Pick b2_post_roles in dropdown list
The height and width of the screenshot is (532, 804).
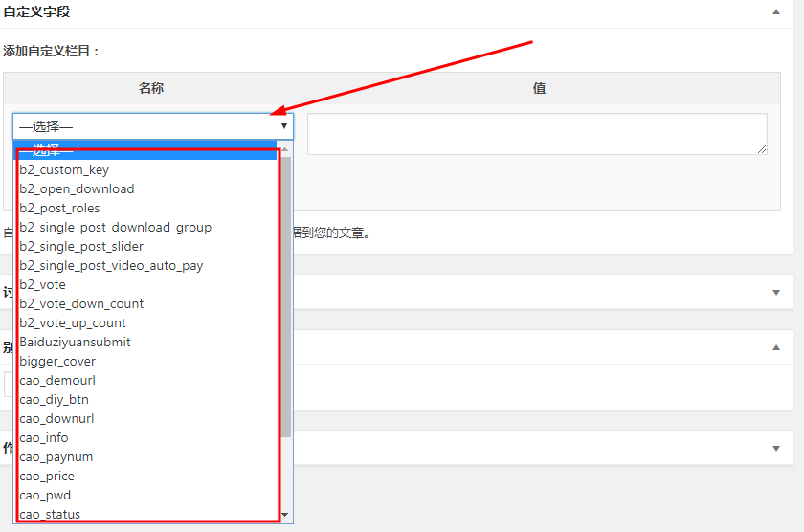[59, 208]
